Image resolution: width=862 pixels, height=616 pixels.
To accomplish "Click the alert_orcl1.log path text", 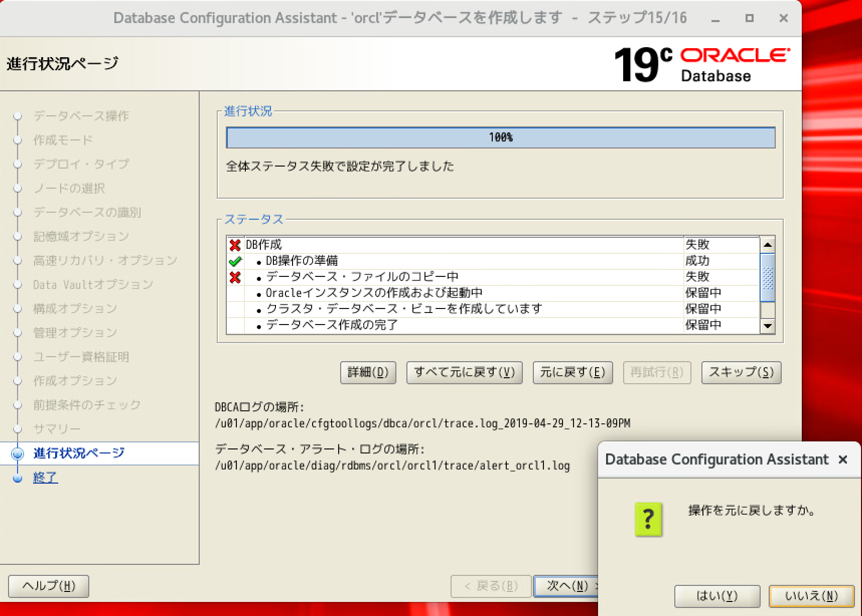I will pyautogui.click(x=392, y=466).
